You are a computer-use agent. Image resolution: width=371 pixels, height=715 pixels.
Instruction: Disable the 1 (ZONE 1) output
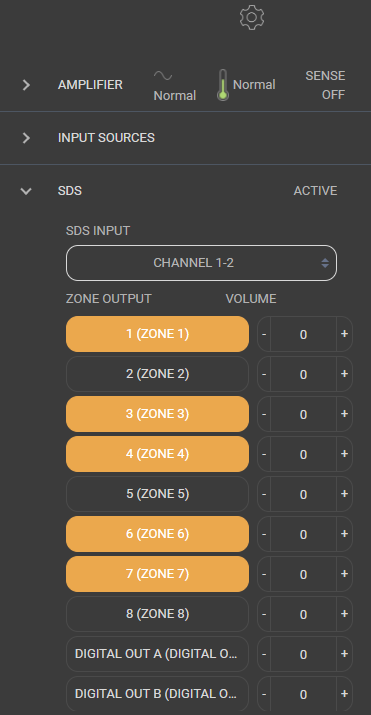(157, 334)
